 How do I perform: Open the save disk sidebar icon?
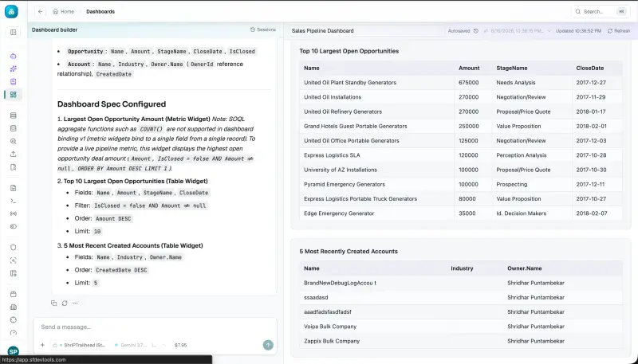(14, 307)
